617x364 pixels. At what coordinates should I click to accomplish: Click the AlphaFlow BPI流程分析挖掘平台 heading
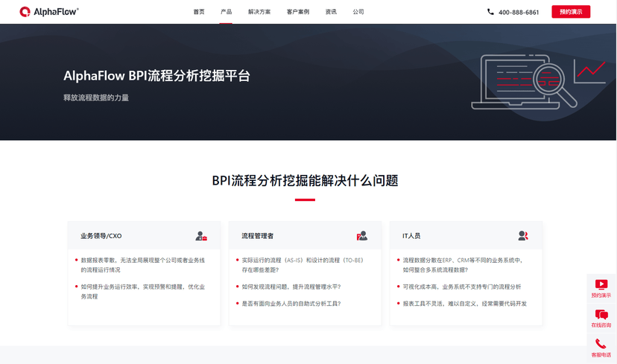pyautogui.click(x=156, y=76)
